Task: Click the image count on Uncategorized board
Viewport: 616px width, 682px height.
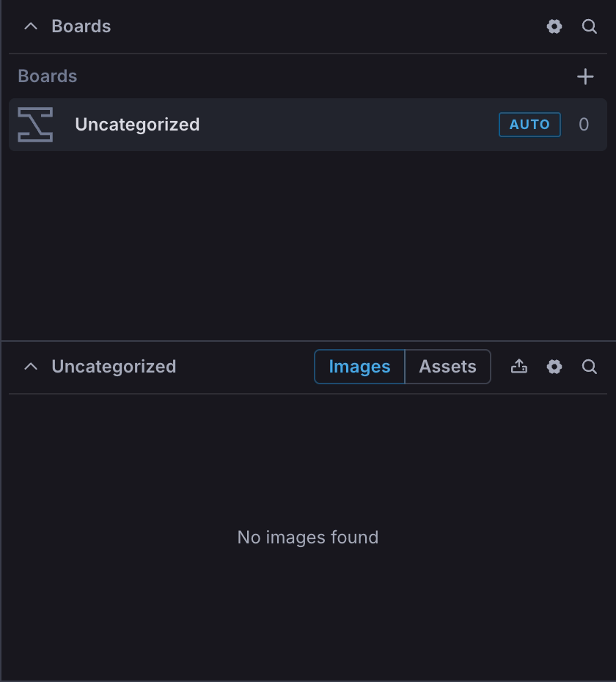Action: coord(584,125)
